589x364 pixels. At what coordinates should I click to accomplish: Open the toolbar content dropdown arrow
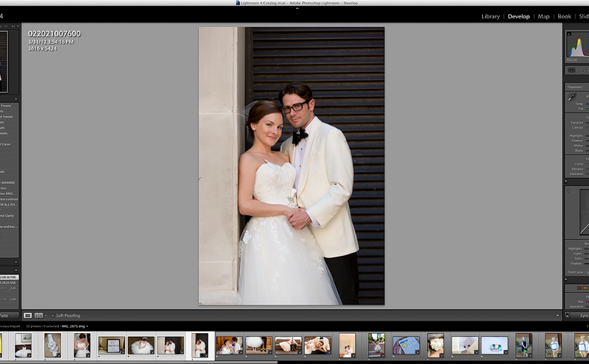click(558, 315)
